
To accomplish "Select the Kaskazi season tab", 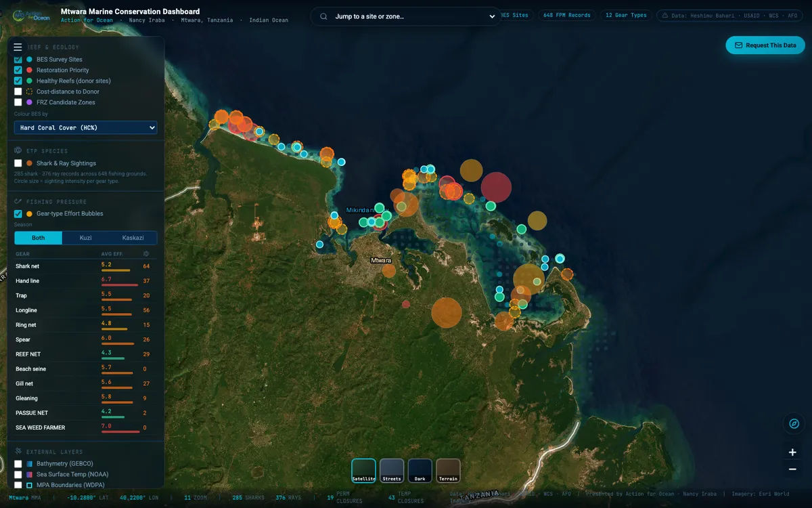I will point(133,238).
